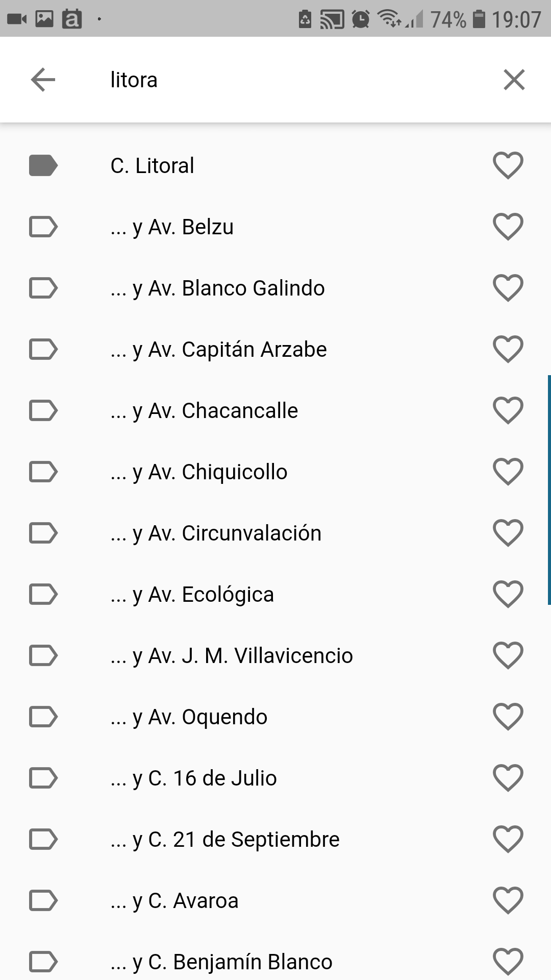Viewport: 551px width, 980px height.
Task: Tap the filled tag icon beside C. Litoral
Action: (43, 165)
